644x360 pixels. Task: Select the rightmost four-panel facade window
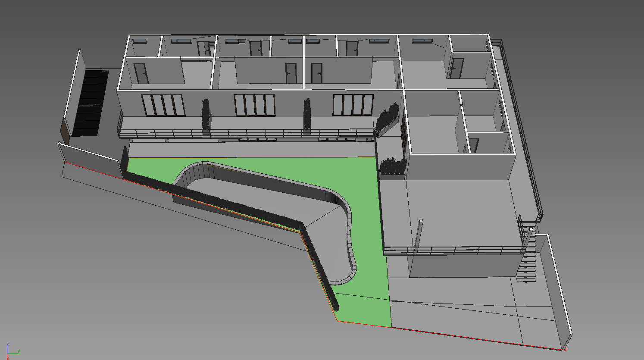353,105
